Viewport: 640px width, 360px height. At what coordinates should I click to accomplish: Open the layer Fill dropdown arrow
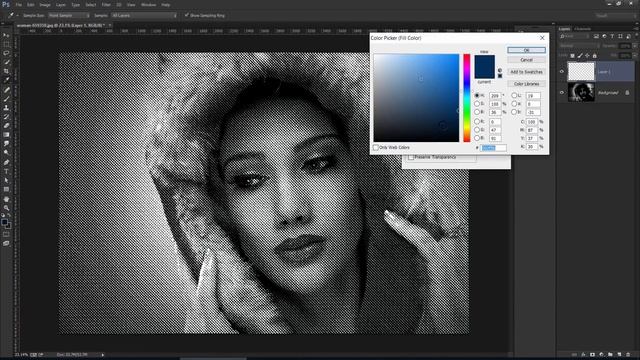point(634,56)
